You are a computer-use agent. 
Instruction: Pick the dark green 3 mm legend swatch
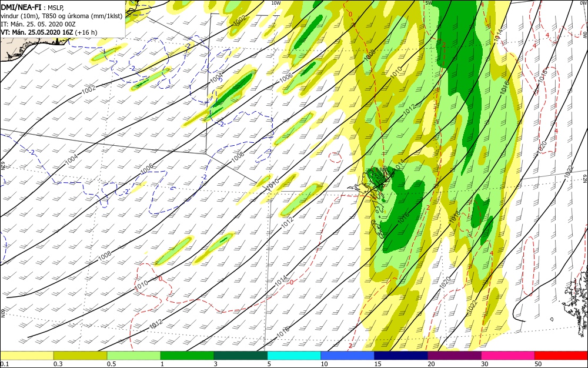[240, 355]
